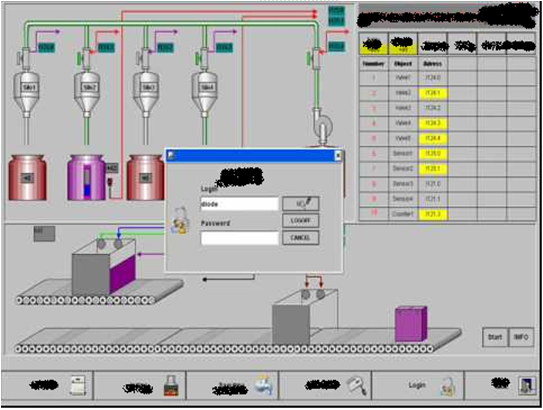The height and width of the screenshot is (410, 543).
Task: Open the faucet icon in the bottom bar
Action: pyautogui.click(x=264, y=385)
